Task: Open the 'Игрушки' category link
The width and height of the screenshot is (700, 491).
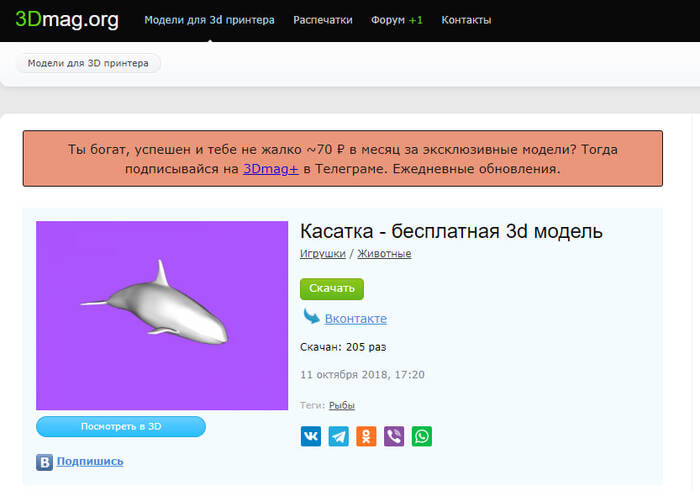Action: click(323, 254)
